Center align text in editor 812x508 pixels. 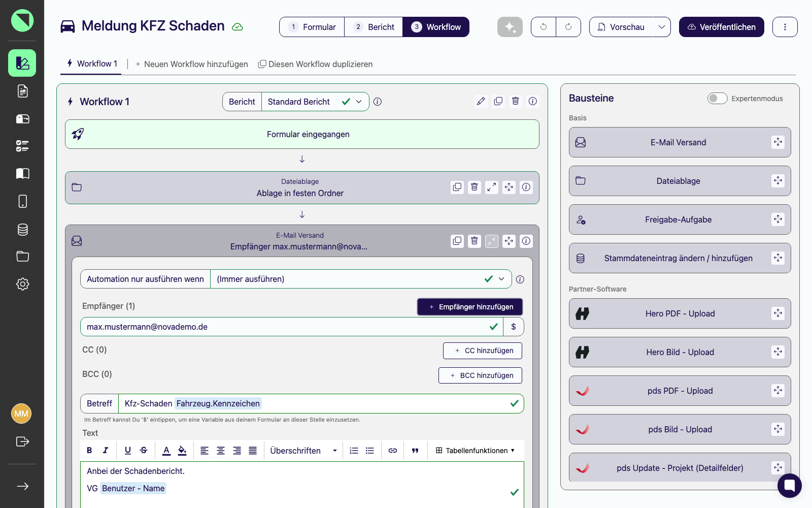click(221, 451)
